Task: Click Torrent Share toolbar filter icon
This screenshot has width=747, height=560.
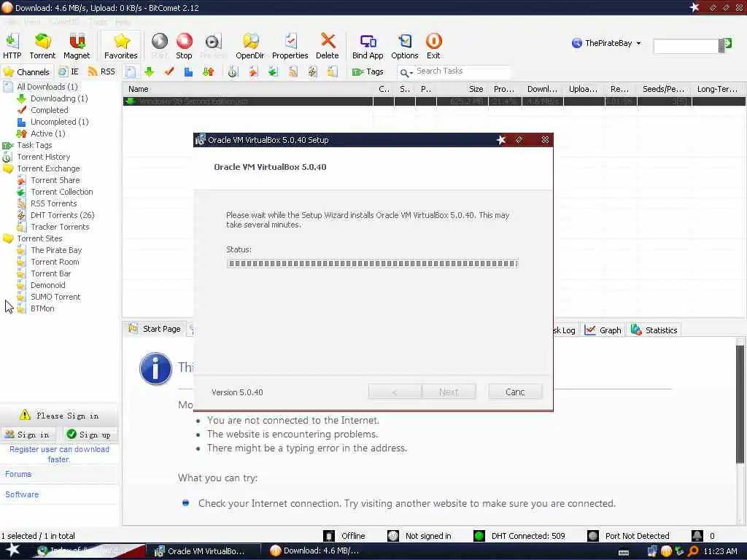Action: click(x=253, y=72)
